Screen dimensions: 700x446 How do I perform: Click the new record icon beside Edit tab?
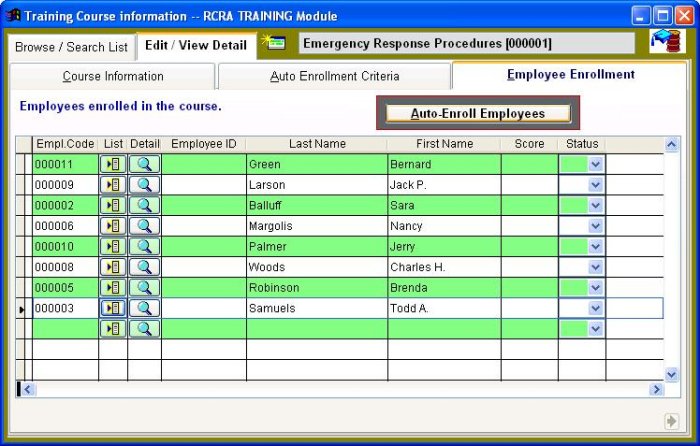click(272, 43)
